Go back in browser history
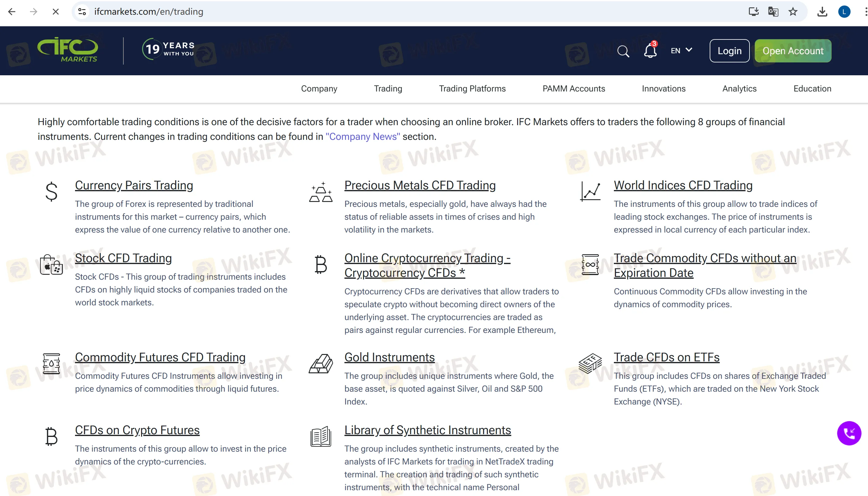868x496 pixels. tap(12, 12)
